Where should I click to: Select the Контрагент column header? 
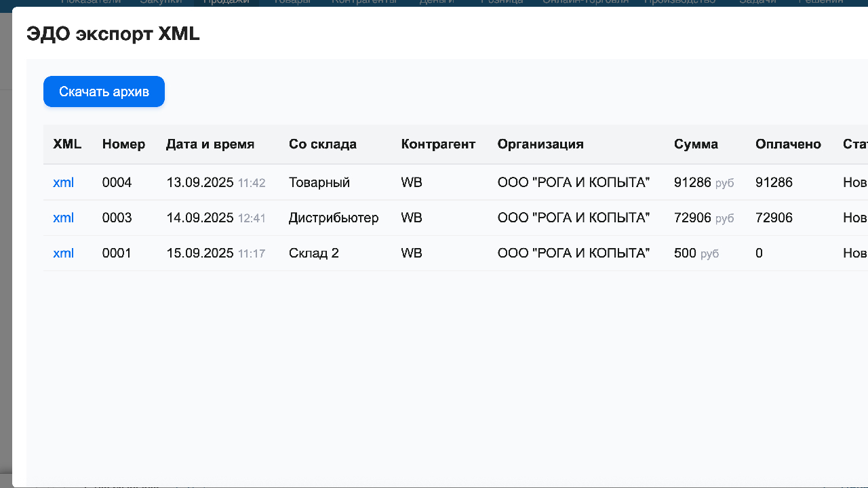point(438,144)
